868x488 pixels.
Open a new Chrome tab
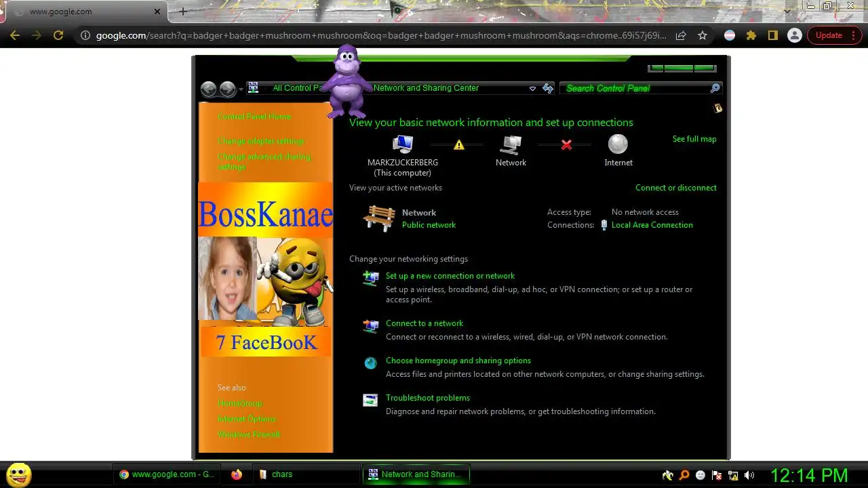pyautogui.click(x=182, y=12)
